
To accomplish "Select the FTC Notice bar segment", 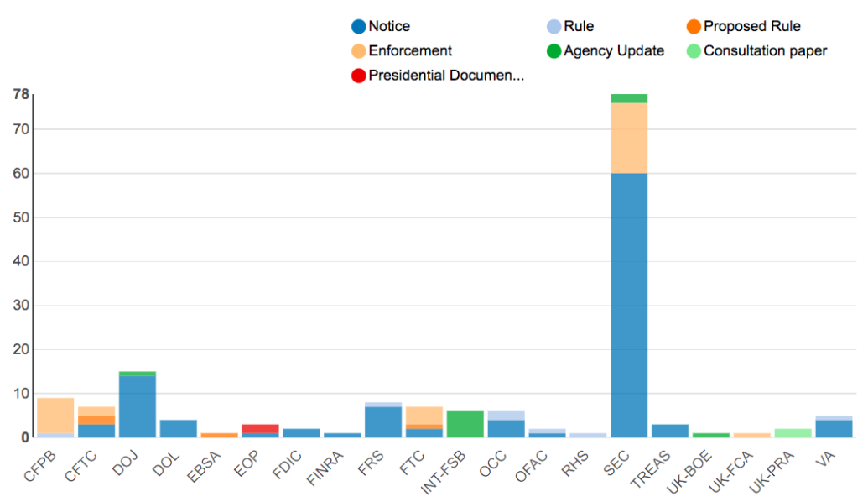I will 424,433.
